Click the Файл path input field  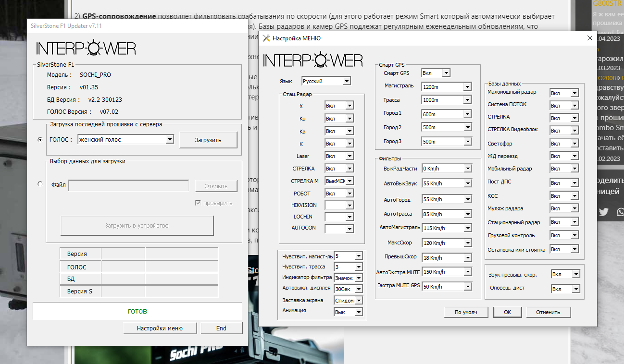click(129, 186)
